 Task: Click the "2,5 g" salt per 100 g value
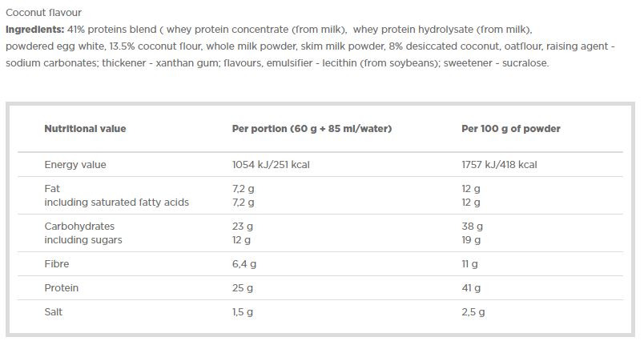tap(473, 311)
